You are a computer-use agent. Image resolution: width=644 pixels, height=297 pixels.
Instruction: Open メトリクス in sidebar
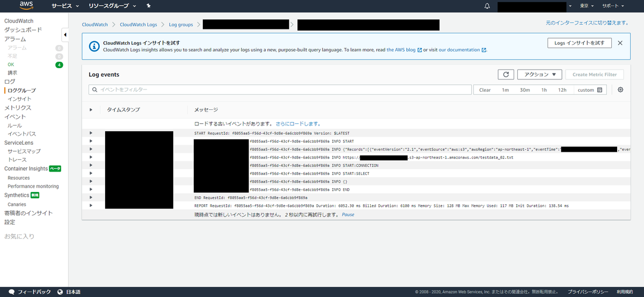point(18,108)
